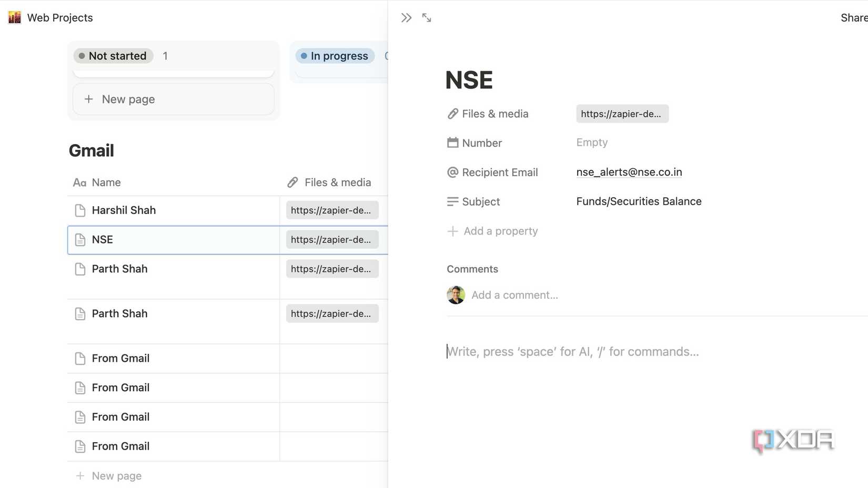Select the Not started status tag
The height and width of the screenshot is (488, 868).
point(113,56)
